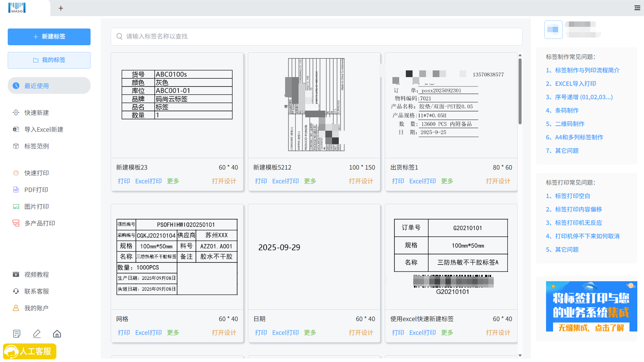The width and height of the screenshot is (644, 362).
Task: Open 更多 dropdown for 日期 label
Action: tap(310, 333)
